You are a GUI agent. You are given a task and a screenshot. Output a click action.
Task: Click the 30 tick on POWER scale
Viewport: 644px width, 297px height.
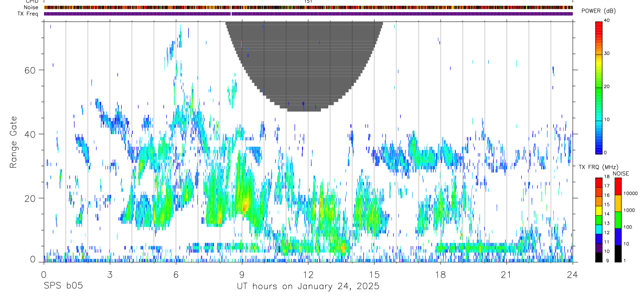[x=607, y=53]
